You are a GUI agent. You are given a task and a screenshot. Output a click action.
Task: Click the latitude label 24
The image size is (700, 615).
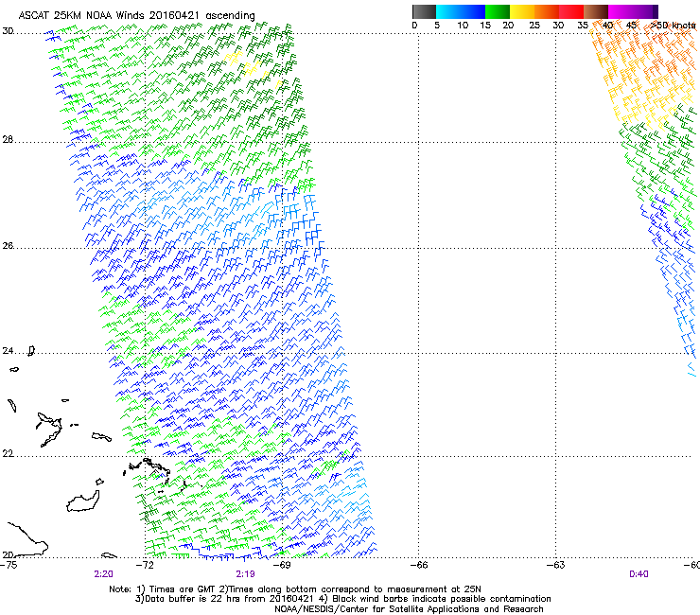pyautogui.click(x=8, y=351)
